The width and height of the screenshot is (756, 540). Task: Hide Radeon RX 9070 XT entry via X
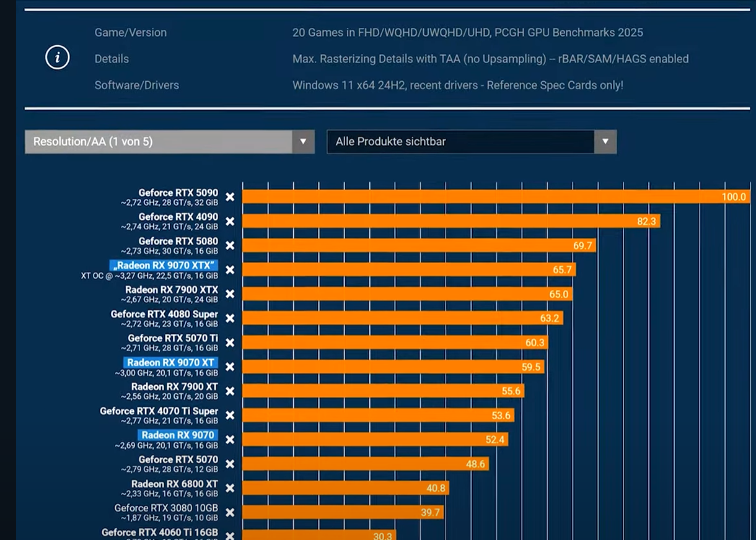(x=230, y=367)
